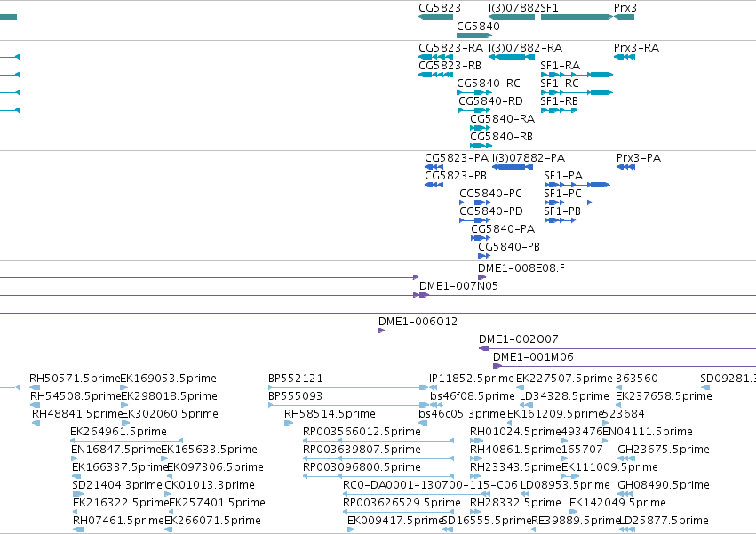Click the GH23675.5prime EST label
Screen dimensions: 756x534
coord(664,450)
